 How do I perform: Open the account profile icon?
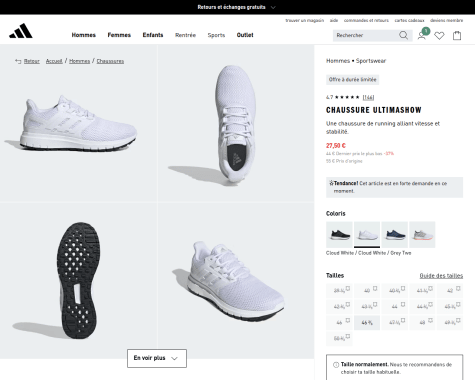click(x=422, y=35)
